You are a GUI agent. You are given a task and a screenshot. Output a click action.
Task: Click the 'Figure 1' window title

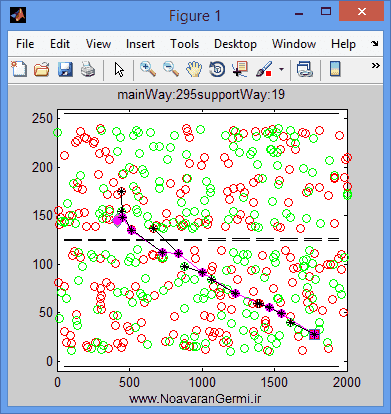(x=195, y=16)
